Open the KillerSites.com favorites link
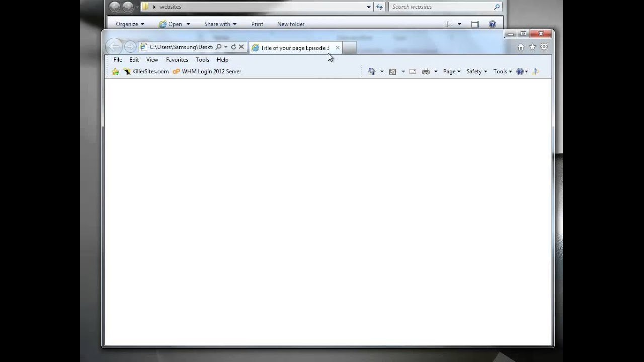The width and height of the screenshot is (644, 362). pos(146,72)
